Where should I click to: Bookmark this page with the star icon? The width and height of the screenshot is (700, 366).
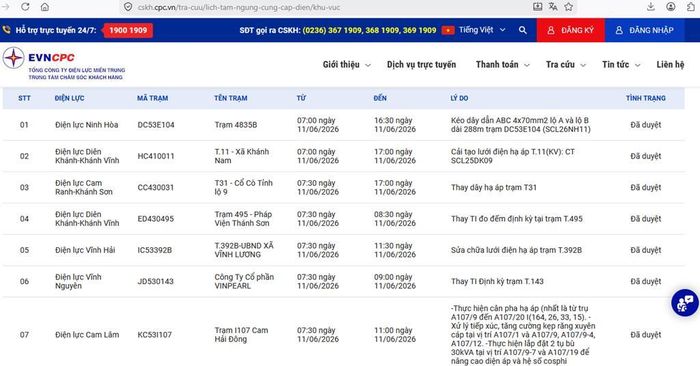(x=568, y=7)
